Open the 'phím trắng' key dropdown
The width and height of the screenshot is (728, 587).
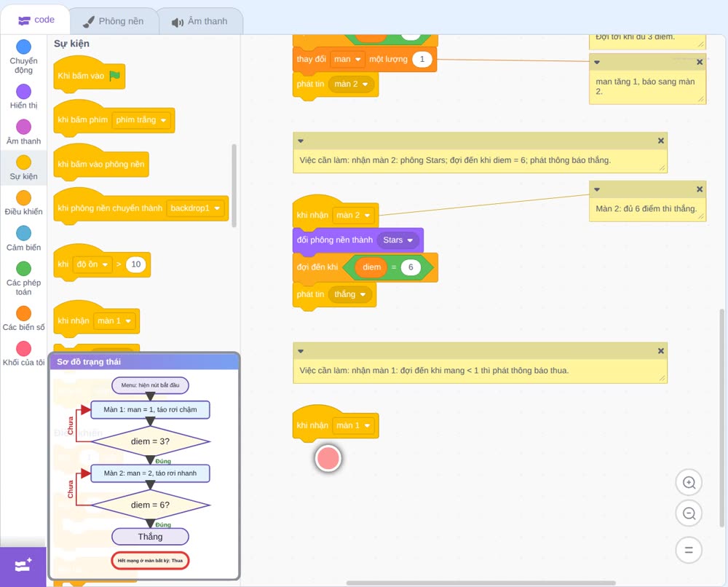coord(141,120)
